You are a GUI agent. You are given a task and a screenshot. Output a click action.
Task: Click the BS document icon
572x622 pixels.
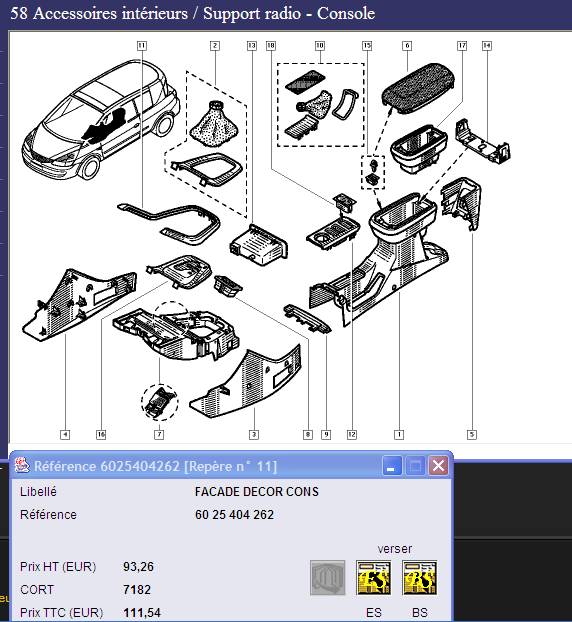[x=420, y=578]
